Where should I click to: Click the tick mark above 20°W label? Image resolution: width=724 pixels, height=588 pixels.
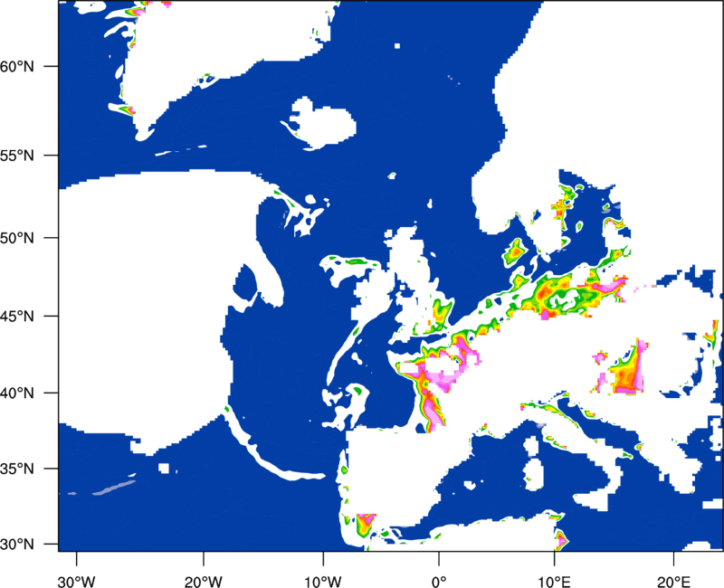203,558
